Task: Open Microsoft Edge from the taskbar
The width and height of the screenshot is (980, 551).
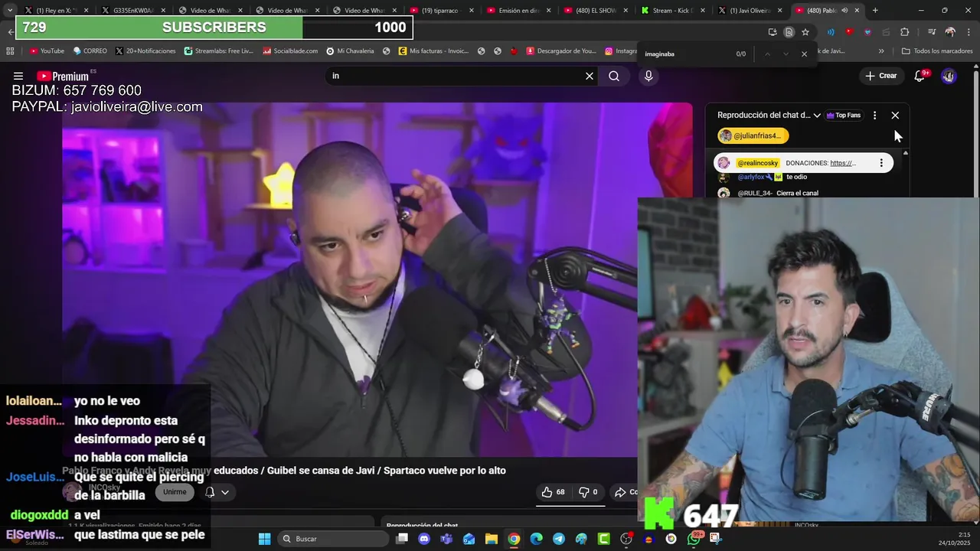Action: point(537,539)
